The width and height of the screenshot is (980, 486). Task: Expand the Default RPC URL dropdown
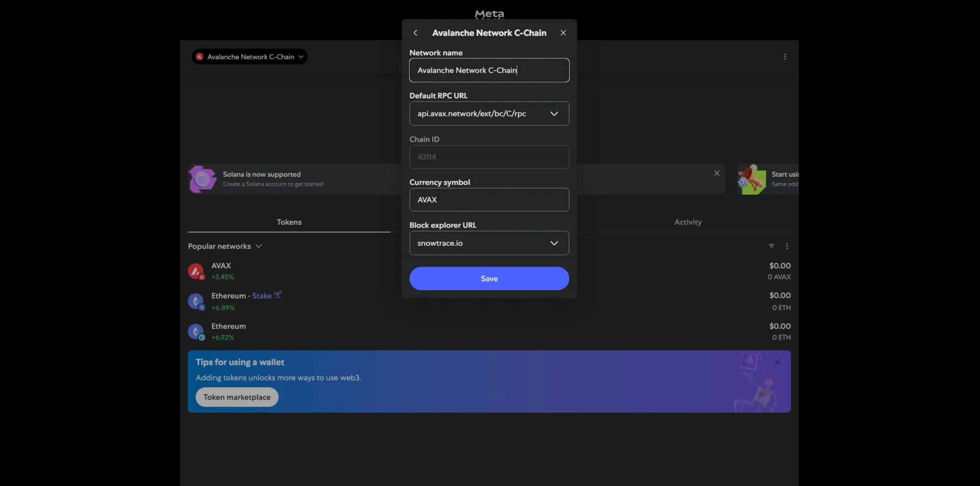tap(554, 114)
